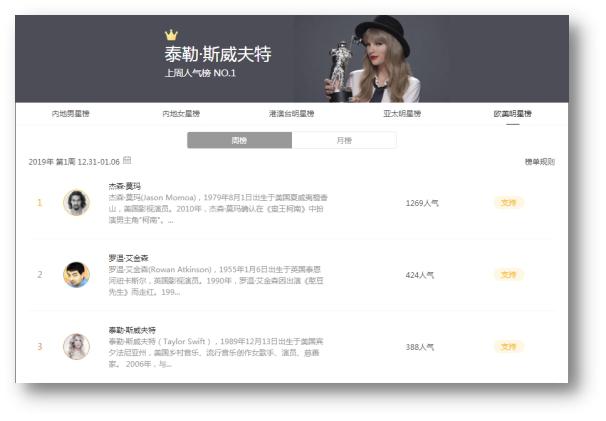
Task: Open 杰森·莫玛 avatar thumbnail
Action: [x=77, y=202]
